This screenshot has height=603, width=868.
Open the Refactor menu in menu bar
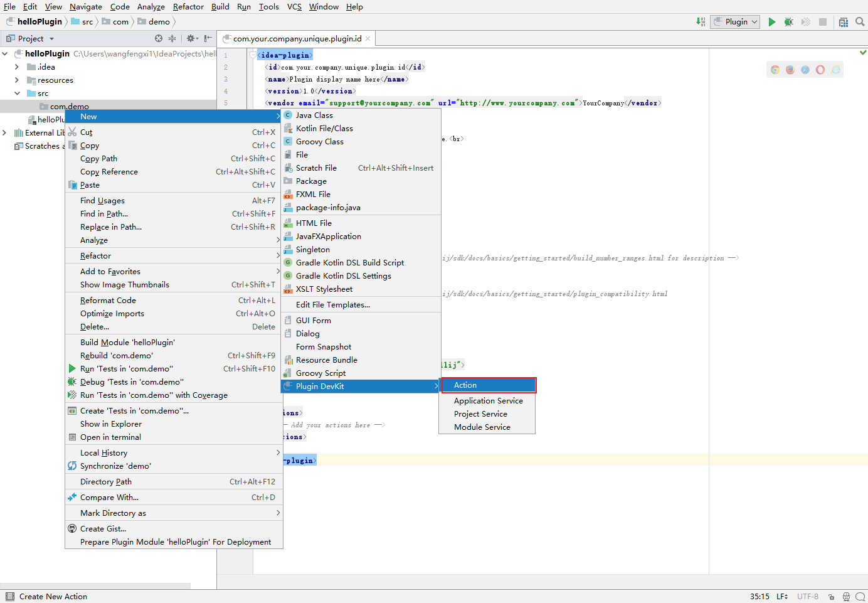[188, 7]
